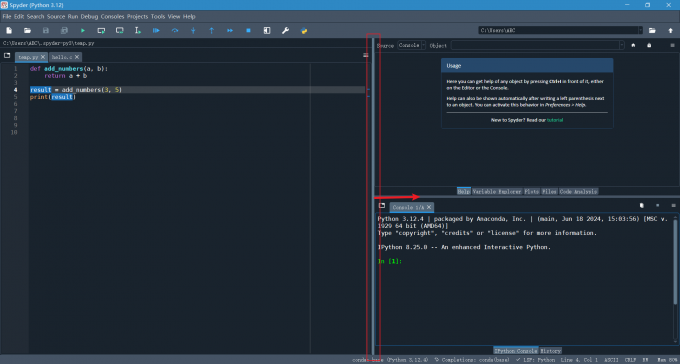Expand the Object combo box arrow
The height and width of the screenshot is (364, 680).
coord(622,45)
